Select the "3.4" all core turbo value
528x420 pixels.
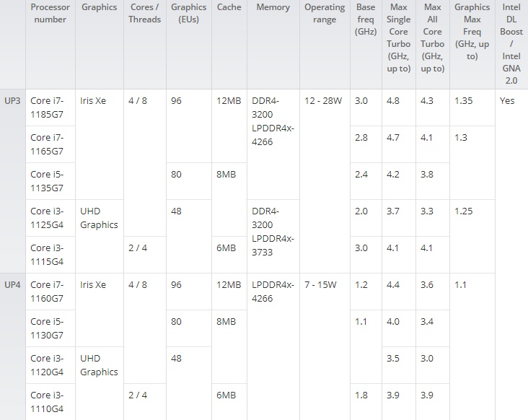pyautogui.click(x=426, y=321)
